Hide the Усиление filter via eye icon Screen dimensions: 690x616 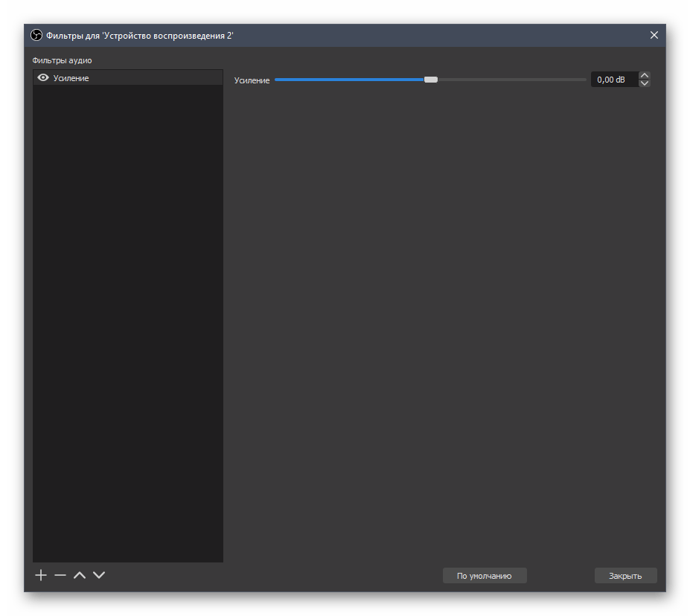pyautogui.click(x=43, y=78)
